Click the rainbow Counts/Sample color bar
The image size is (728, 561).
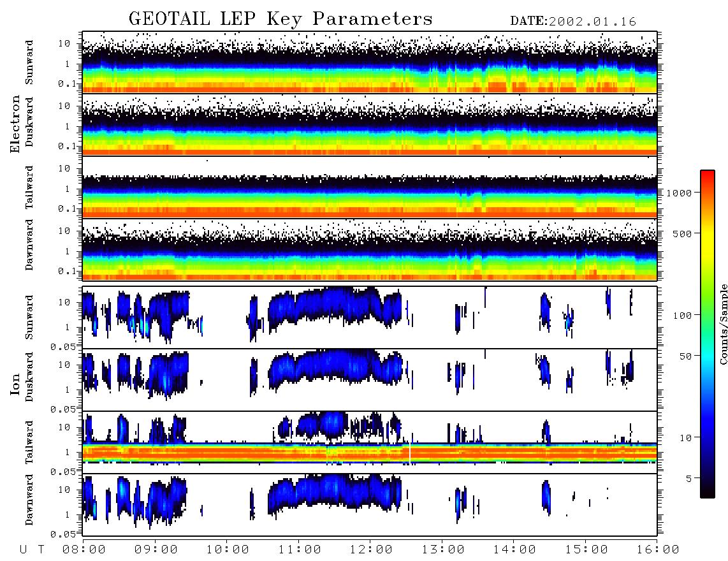click(x=708, y=334)
